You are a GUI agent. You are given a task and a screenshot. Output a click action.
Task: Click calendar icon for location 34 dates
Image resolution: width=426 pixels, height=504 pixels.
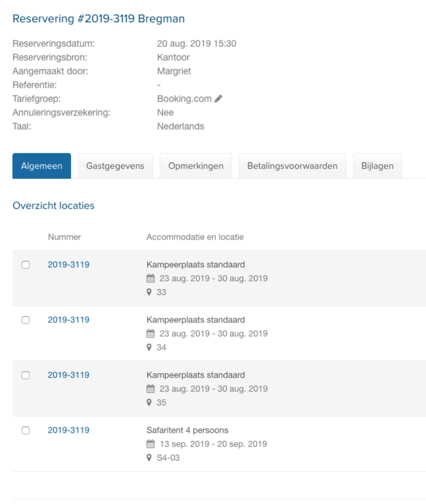click(150, 334)
